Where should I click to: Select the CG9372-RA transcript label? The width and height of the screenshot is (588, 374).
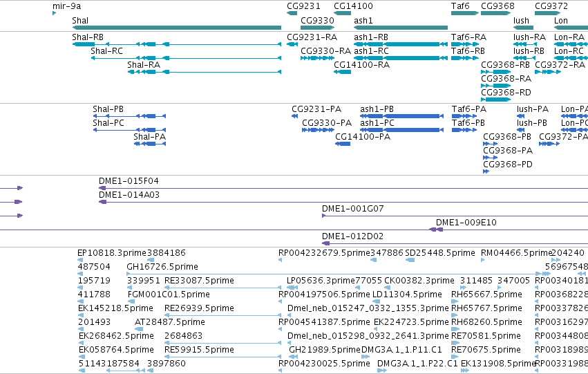[x=560, y=65]
